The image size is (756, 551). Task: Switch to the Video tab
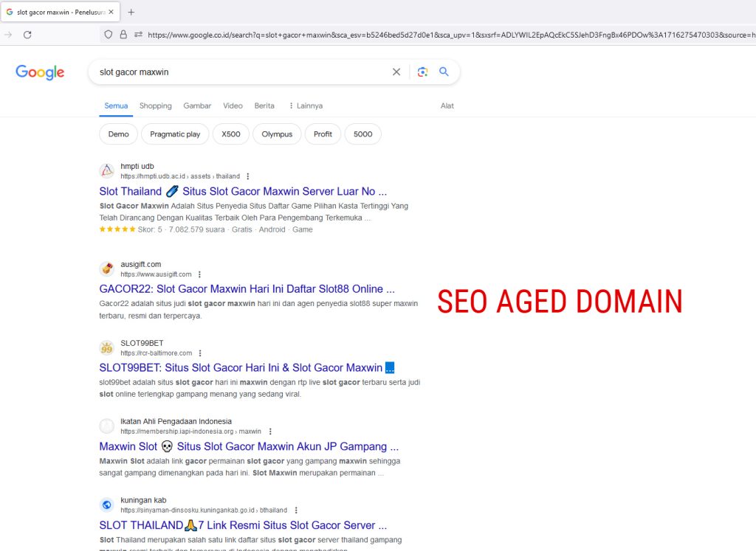pyautogui.click(x=233, y=105)
